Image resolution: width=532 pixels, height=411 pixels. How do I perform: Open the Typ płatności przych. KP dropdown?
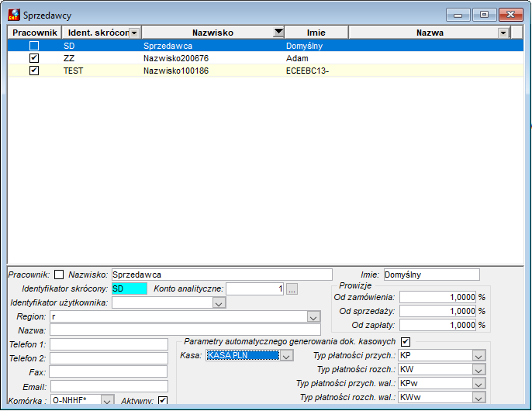(478, 356)
